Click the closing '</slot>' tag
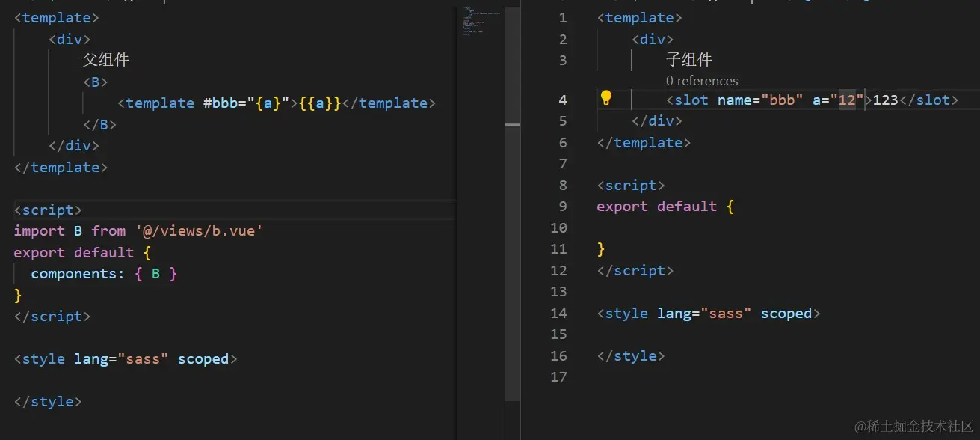 click(x=928, y=100)
